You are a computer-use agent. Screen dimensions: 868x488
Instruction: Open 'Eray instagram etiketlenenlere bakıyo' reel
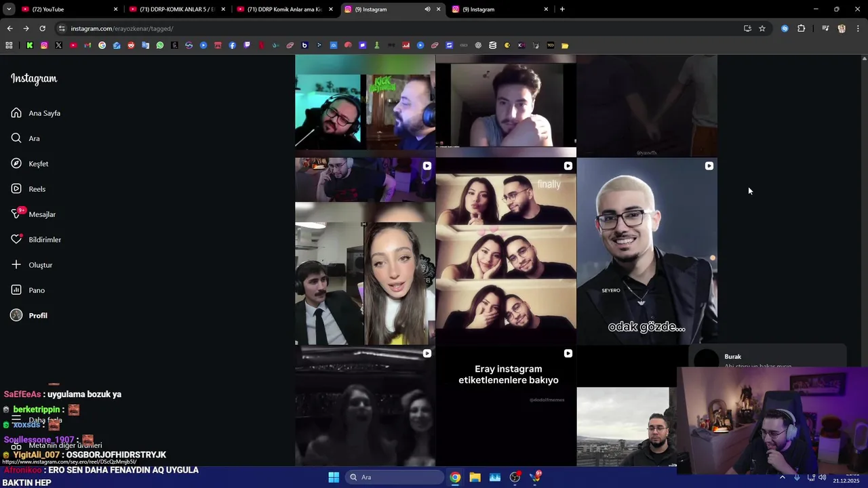coord(506,407)
